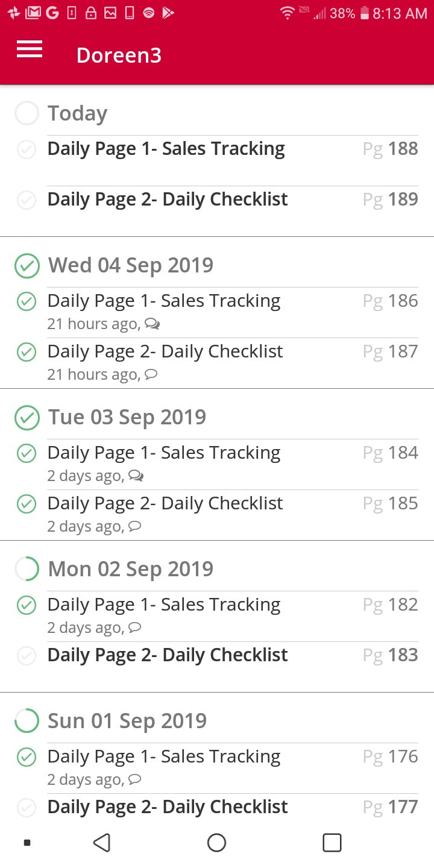The height and width of the screenshot is (868, 434).
Task: Open the hamburger navigation menu
Action: point(30,49)
